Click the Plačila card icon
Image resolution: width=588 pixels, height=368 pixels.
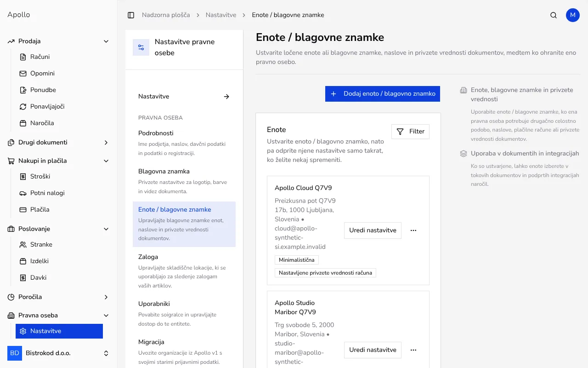pos(23,210)
